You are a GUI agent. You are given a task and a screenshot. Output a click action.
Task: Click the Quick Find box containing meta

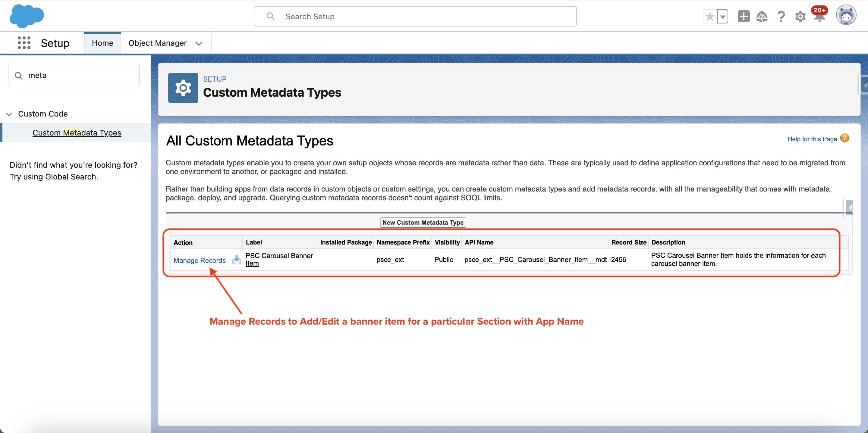coord(74,75)
